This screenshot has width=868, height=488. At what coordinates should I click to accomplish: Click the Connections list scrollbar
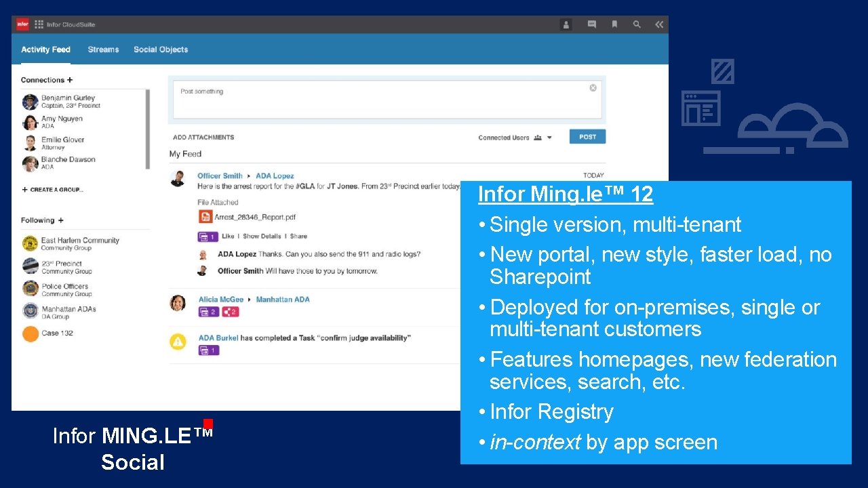click(148, 129)
